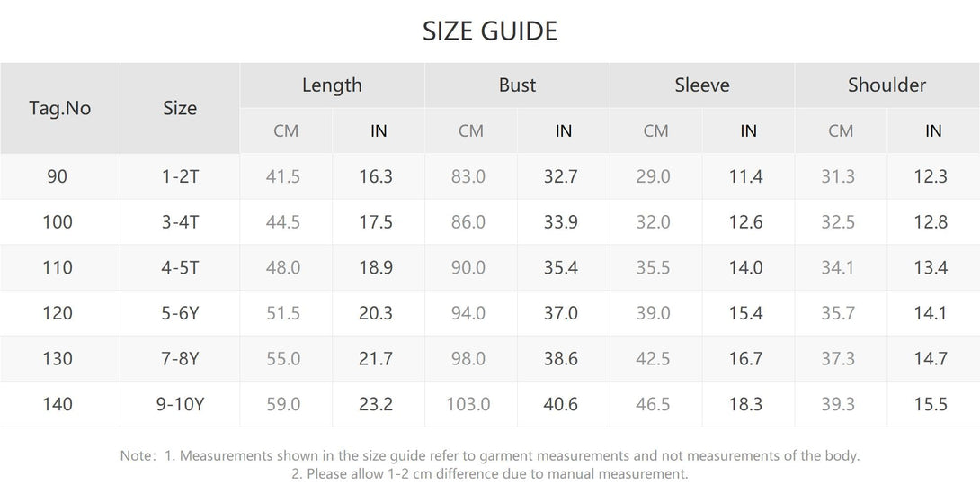Select the Size column header
Screen dimensions: 980x503
click(x=180, y=108)
